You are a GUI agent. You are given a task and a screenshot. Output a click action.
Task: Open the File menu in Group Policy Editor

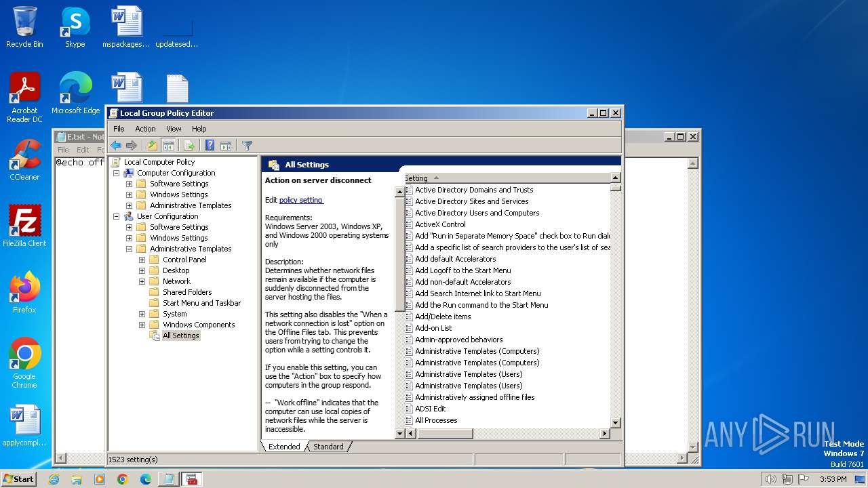pyautogui.click(x=119, y=129)
